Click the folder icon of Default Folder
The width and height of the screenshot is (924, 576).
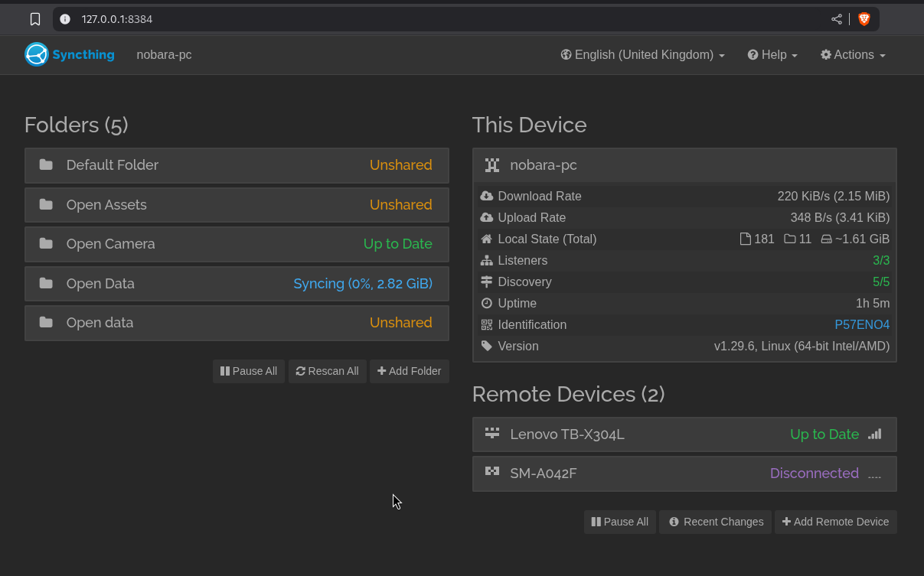[46, 164]
